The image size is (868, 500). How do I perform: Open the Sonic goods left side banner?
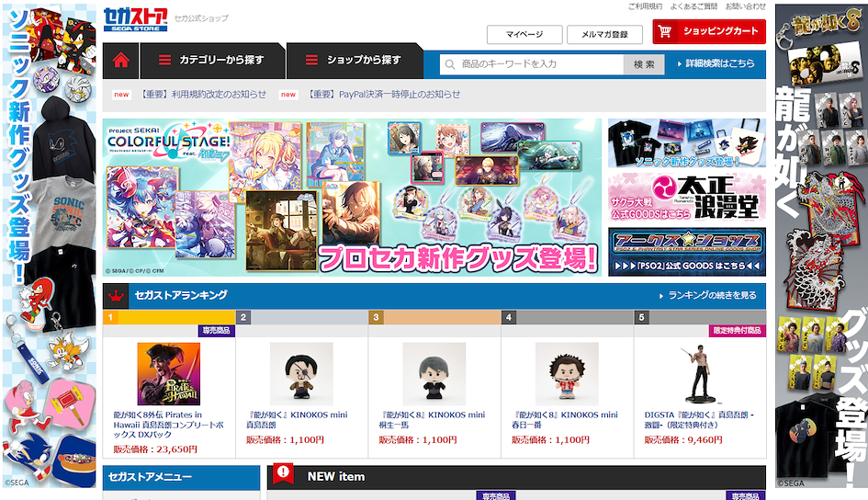50,246
